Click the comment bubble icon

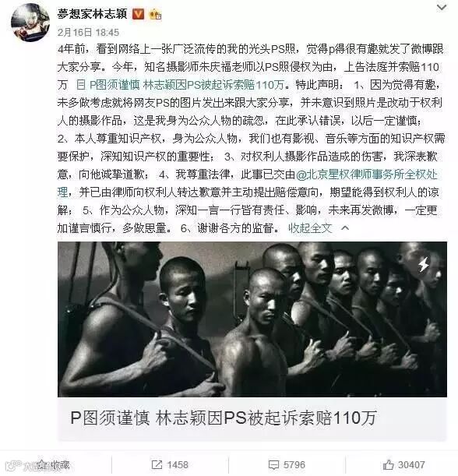point(273,465)
